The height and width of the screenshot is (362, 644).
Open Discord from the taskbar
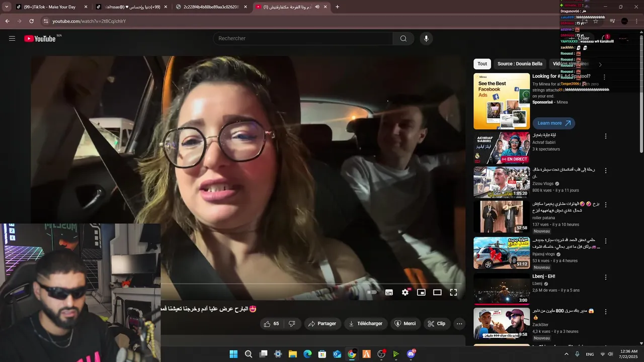click(411, 354)
